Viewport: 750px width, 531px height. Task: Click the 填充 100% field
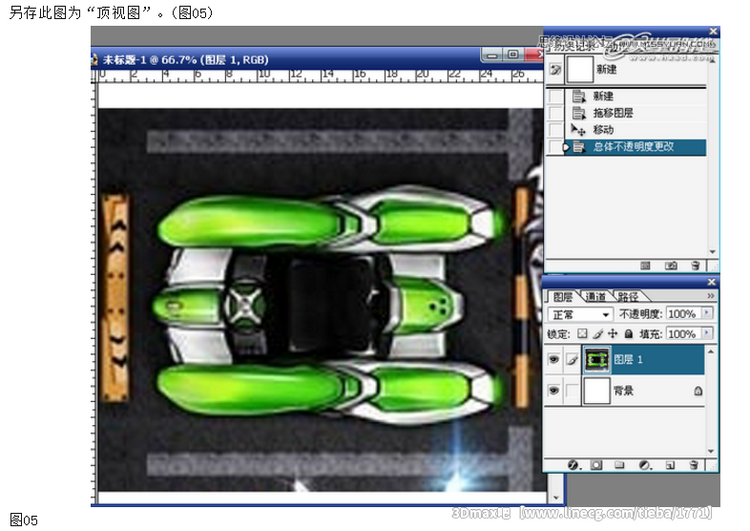[683, 333]
